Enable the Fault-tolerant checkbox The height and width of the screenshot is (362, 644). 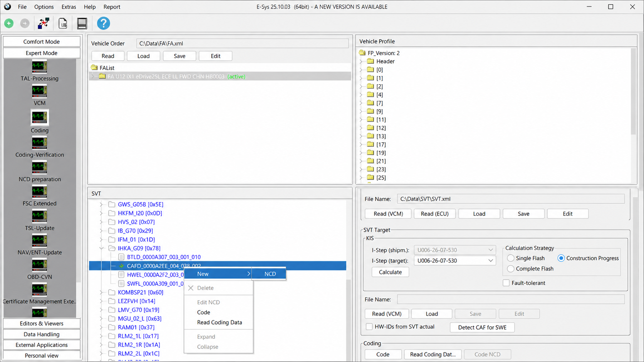pos(506,283)
